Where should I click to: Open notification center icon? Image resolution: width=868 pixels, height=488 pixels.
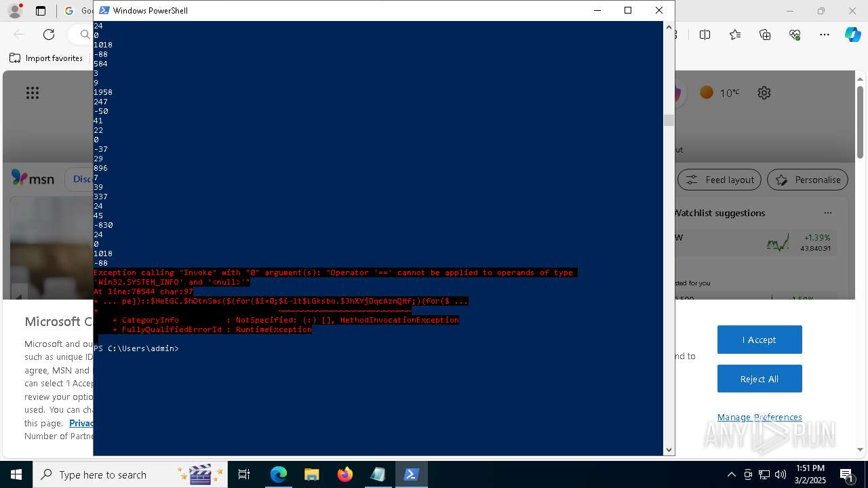(x=847, y=474)
